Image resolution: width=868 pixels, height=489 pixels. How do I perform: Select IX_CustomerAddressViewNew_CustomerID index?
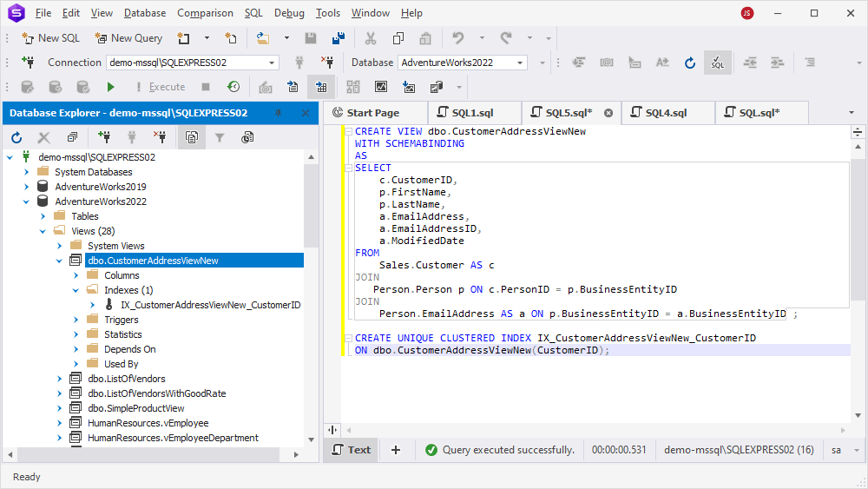[210, 305]
